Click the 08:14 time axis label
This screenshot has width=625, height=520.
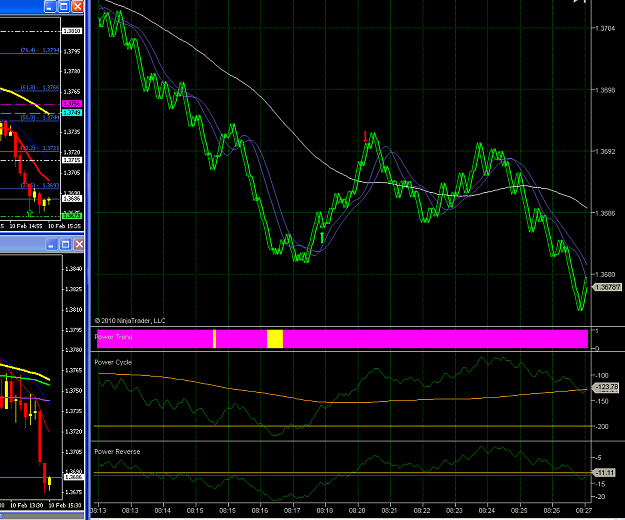(x=163, y=510)
